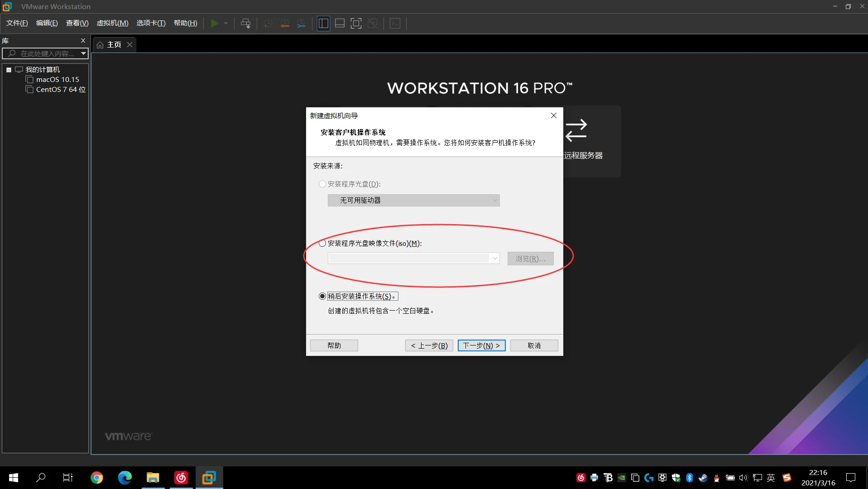Select the 我的计算机 tree item
The image size is (868, 489).
pos(43,69)
